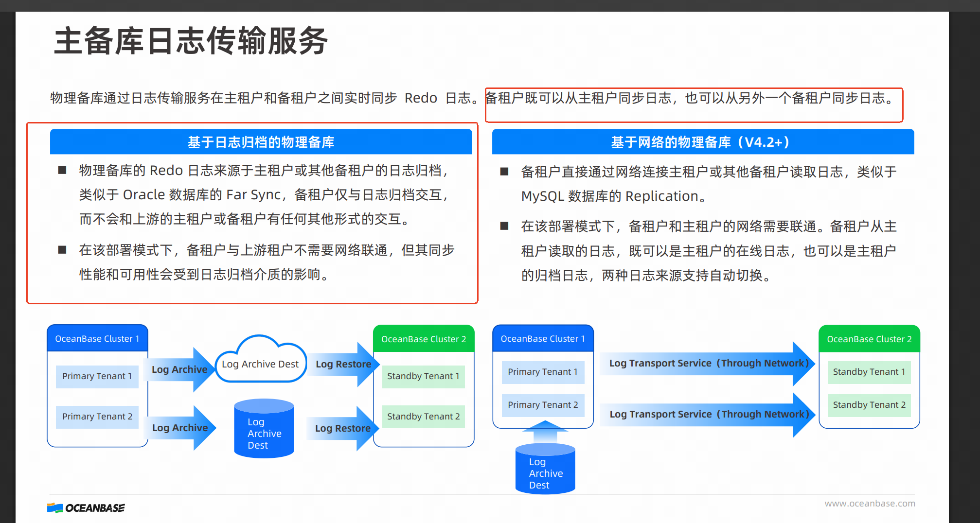Screen dimensions: 980x523
Task: Click the upward arrow above the bottom Log Archive Dest cylinder
Action: (545, 431)
